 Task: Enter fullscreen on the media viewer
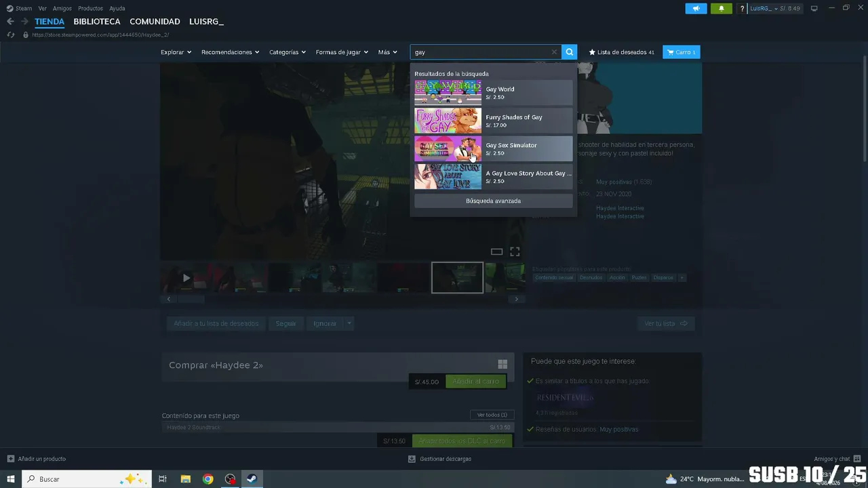[515, 252]
